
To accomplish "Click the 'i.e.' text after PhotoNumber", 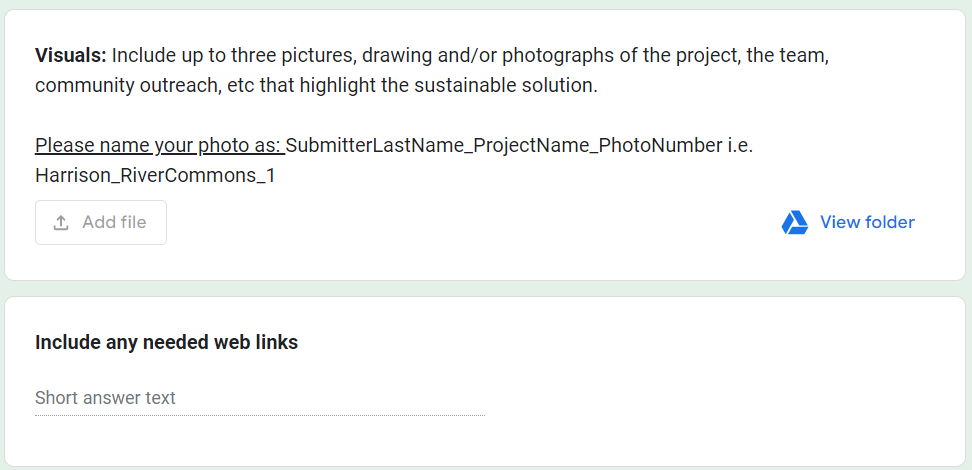I will point(739,146).
